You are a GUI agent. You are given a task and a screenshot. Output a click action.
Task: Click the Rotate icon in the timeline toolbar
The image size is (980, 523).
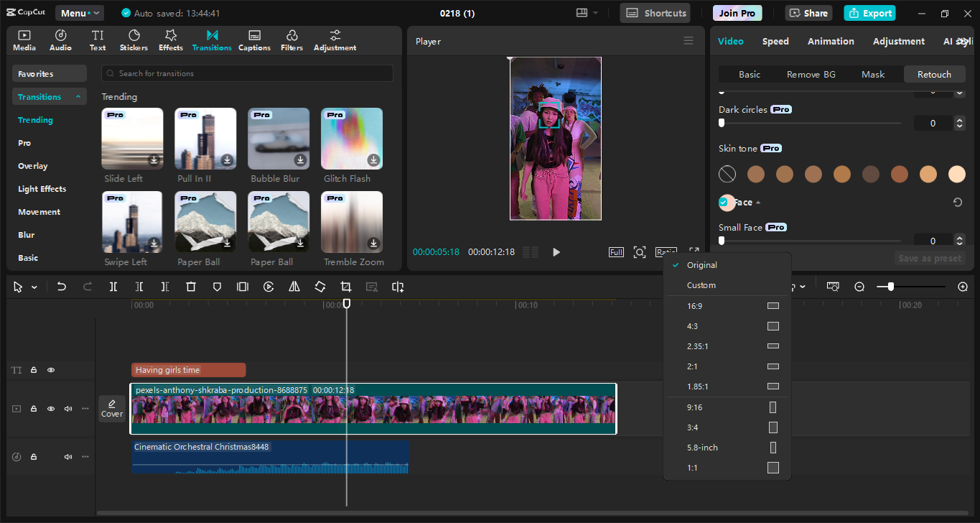(319, 287)
